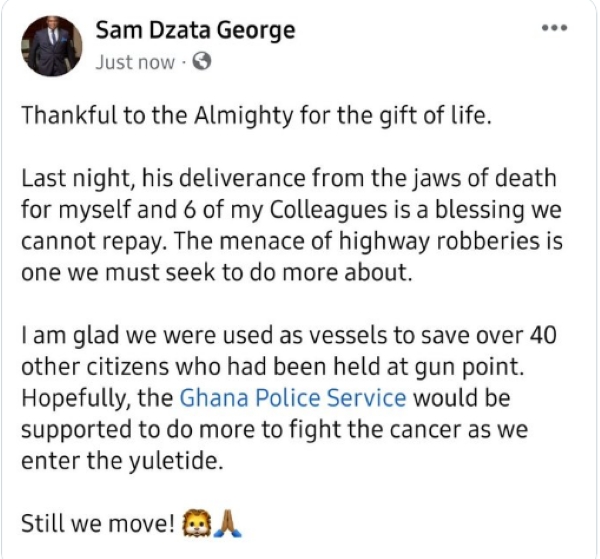The image size is (600, 559).
Task: Open Sam Dzata George's profile name link
Action: point(195,31)
